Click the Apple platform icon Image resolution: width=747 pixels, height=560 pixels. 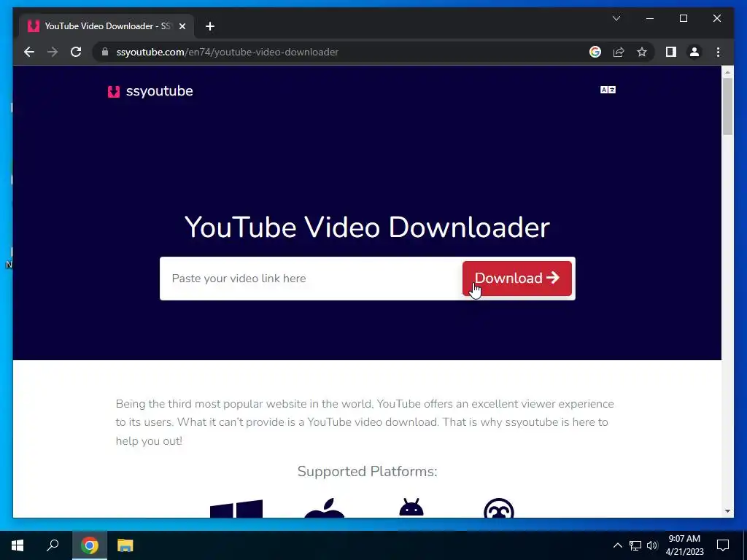(x=324, y=507)
